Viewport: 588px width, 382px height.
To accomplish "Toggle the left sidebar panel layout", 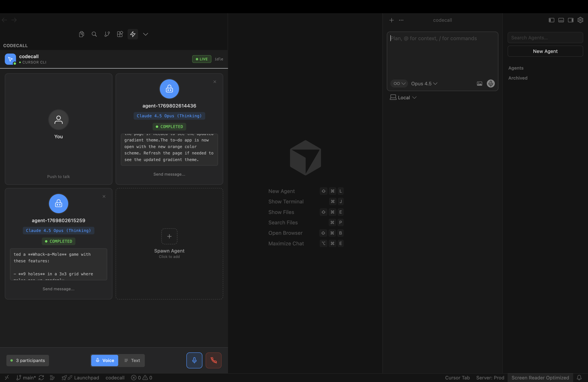I will (x=551, y=20).
